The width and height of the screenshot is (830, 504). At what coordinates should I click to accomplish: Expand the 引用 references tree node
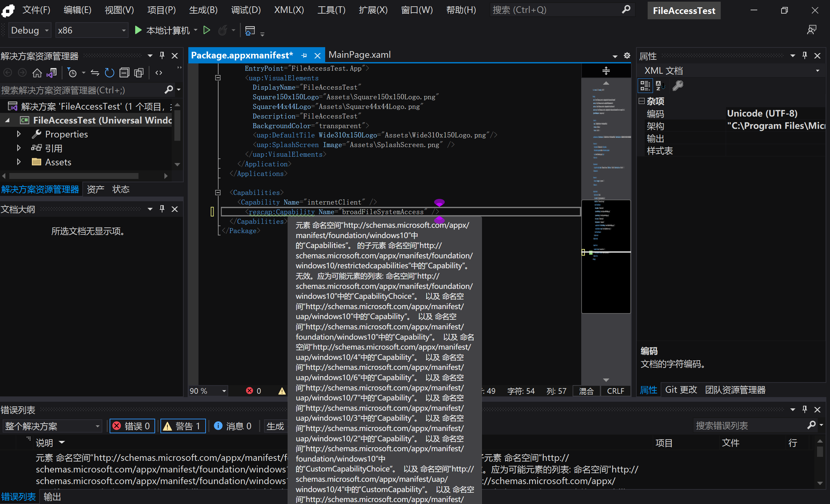[x=19, y=148]
